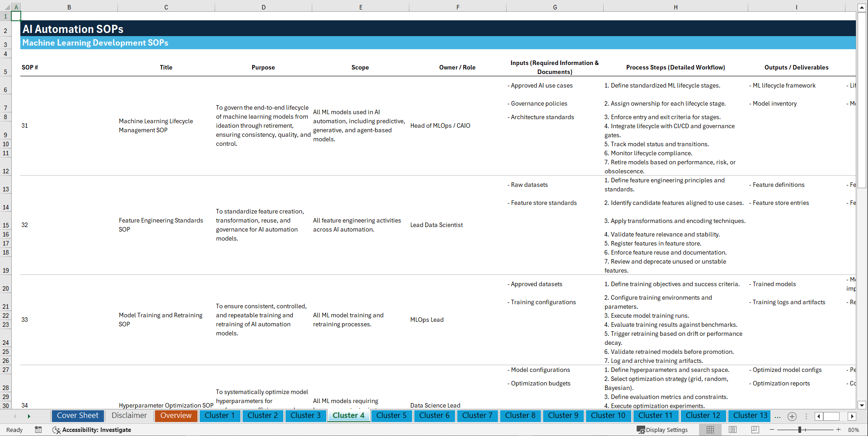Switch to Normal view in status bar
This screenshot has height=436, width=868.
pos(710,430)
